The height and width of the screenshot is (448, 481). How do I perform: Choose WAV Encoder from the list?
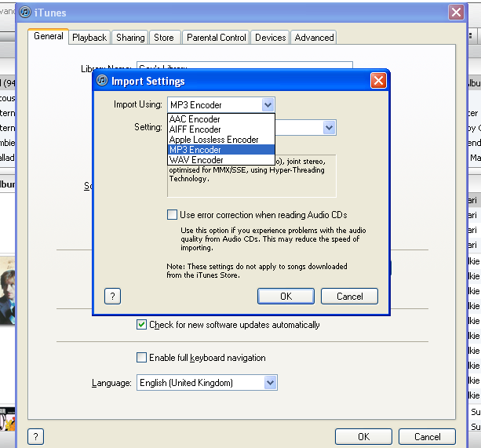click(x=221, y=160)
